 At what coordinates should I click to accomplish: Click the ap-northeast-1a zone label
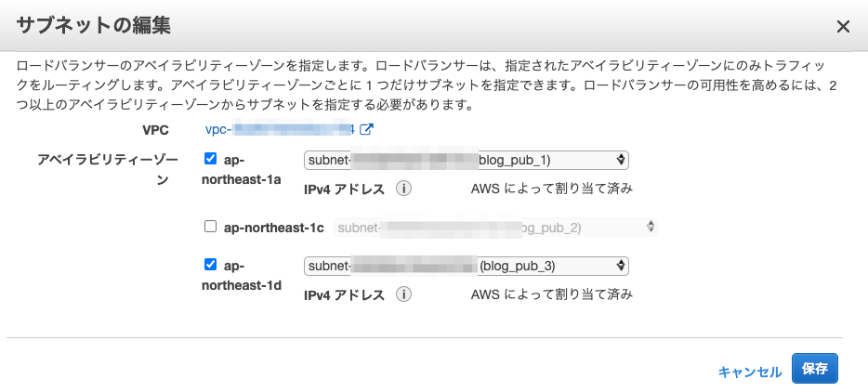(x=242, y=169)
